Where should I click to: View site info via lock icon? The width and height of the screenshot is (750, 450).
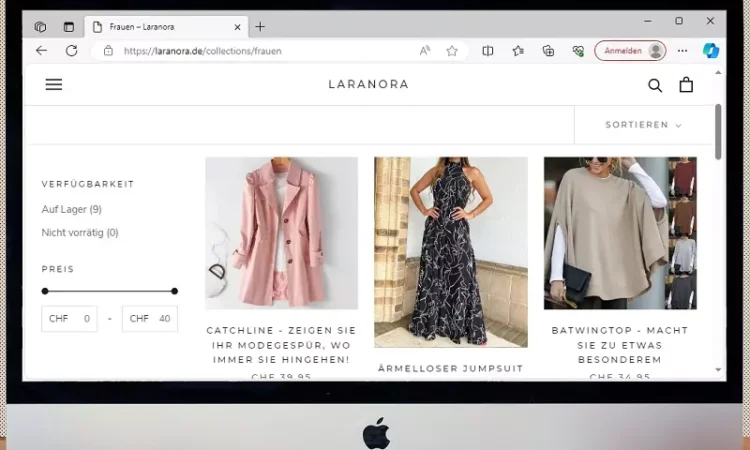(x=109, y=51)
